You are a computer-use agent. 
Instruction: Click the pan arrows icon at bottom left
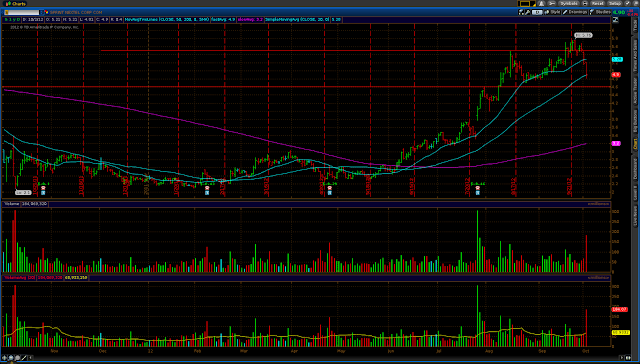tap(4, 358)
